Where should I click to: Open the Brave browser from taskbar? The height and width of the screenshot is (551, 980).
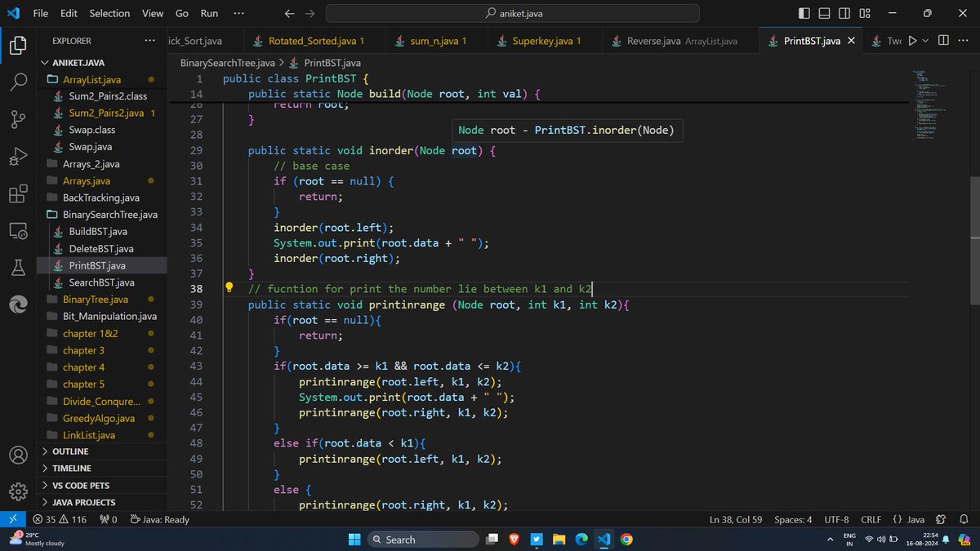514,539
